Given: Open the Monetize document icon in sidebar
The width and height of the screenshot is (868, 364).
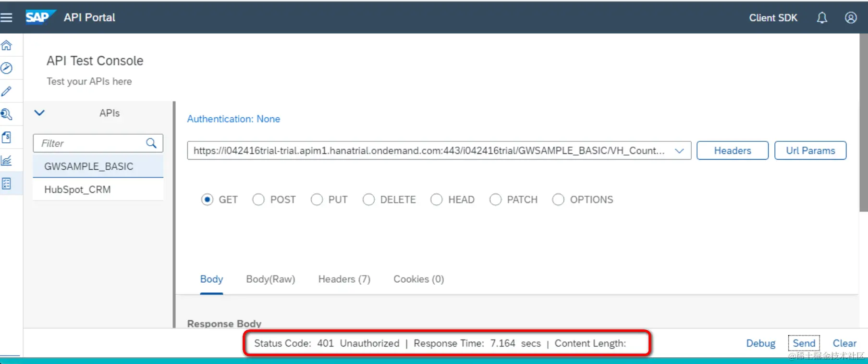Looking at the screenshot, I should pyautogui.click(x=6, y=138).
